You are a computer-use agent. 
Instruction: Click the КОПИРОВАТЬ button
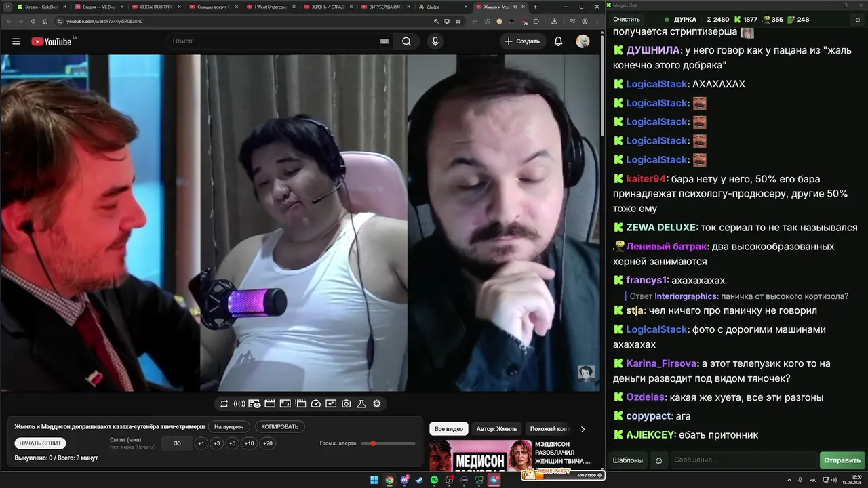pos(280,427)
